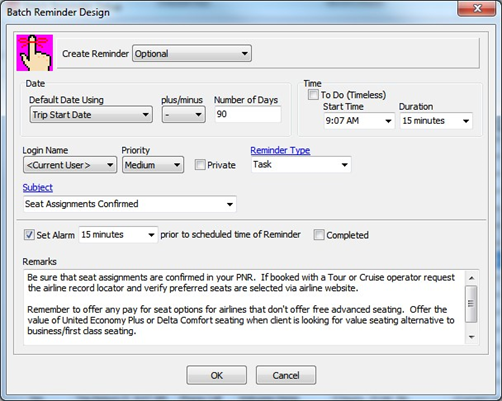Open the Create Reminder dropdown
Screen dimensions: 502x401
tap(192, 54)
